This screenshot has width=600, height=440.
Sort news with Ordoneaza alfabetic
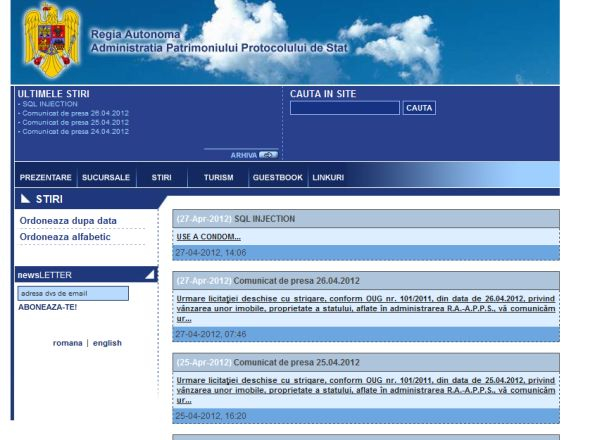[x=65, y=237]
